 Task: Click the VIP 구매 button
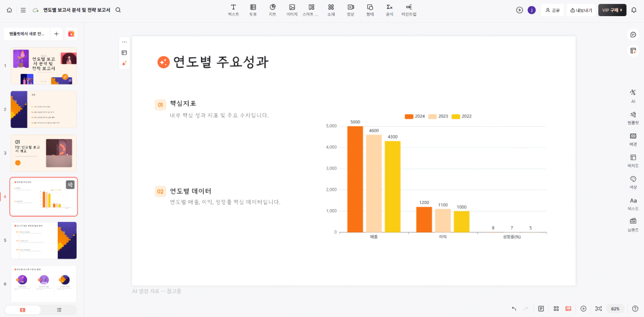coord(612,10)
